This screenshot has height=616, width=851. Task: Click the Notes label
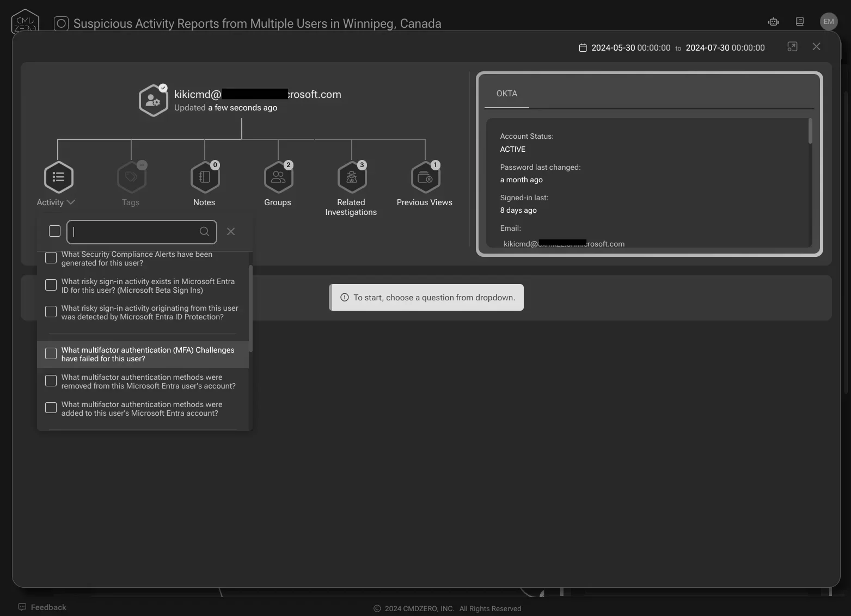tap(204, 202)
